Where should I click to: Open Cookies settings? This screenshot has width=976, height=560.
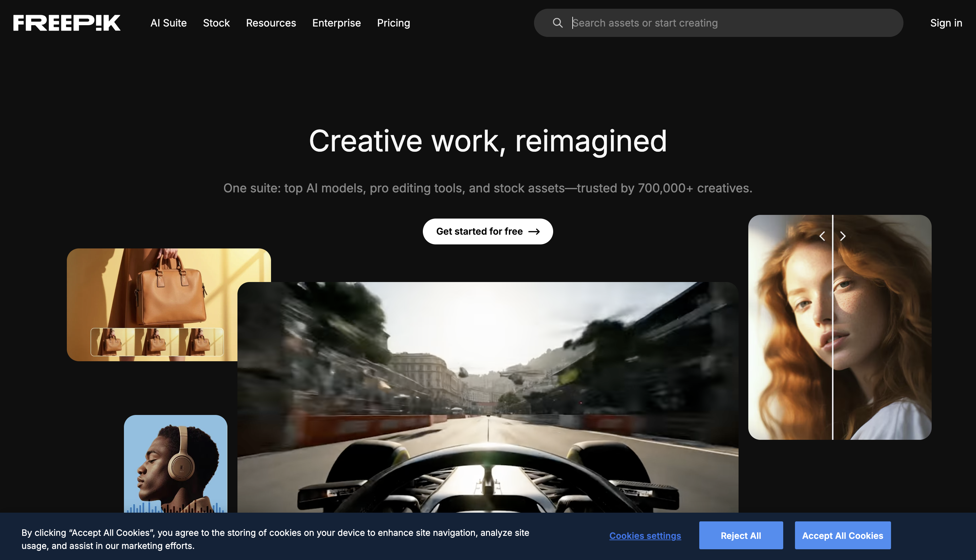tap(645, 535)
